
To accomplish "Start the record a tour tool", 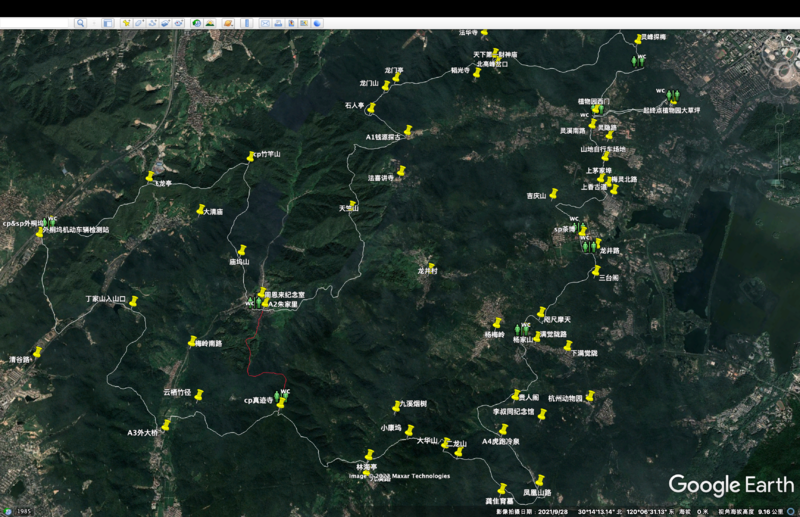I will click(178, 23).
